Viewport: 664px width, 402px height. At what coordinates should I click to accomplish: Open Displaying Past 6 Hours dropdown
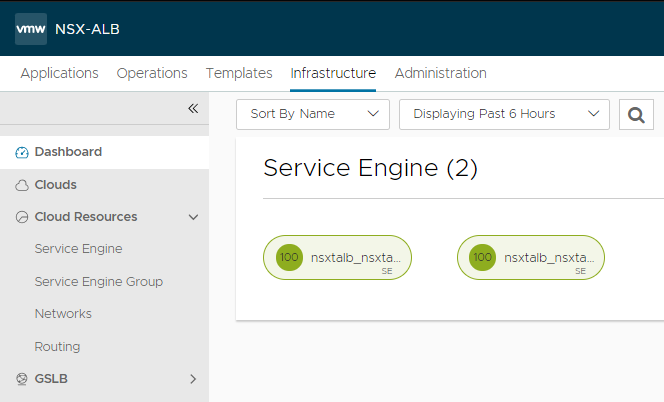pos(503,114)
